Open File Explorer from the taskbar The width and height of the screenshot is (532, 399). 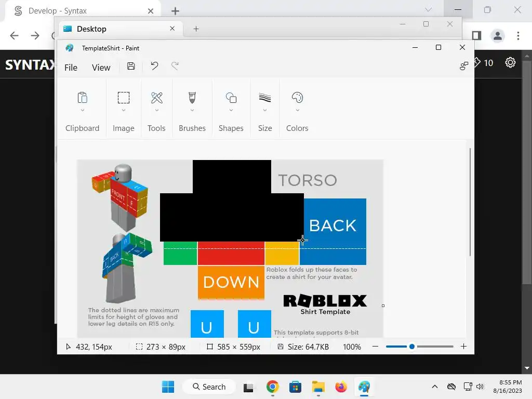318,387
